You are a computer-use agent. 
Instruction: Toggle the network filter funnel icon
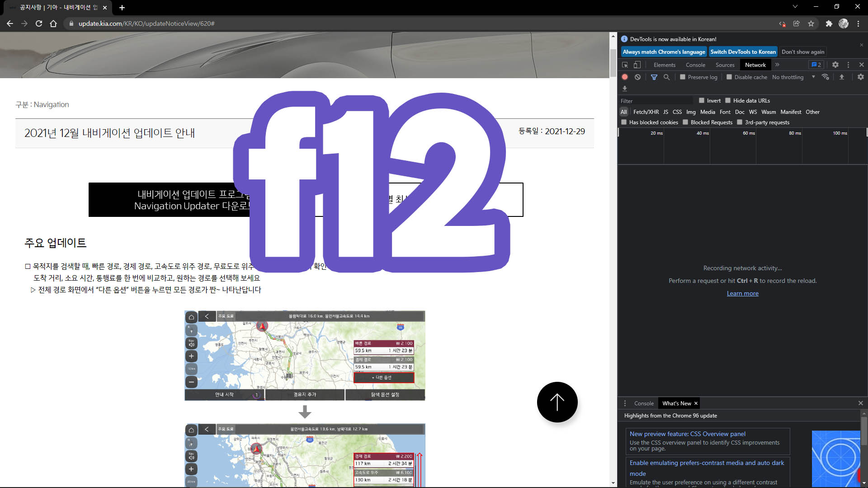(654, 77)
